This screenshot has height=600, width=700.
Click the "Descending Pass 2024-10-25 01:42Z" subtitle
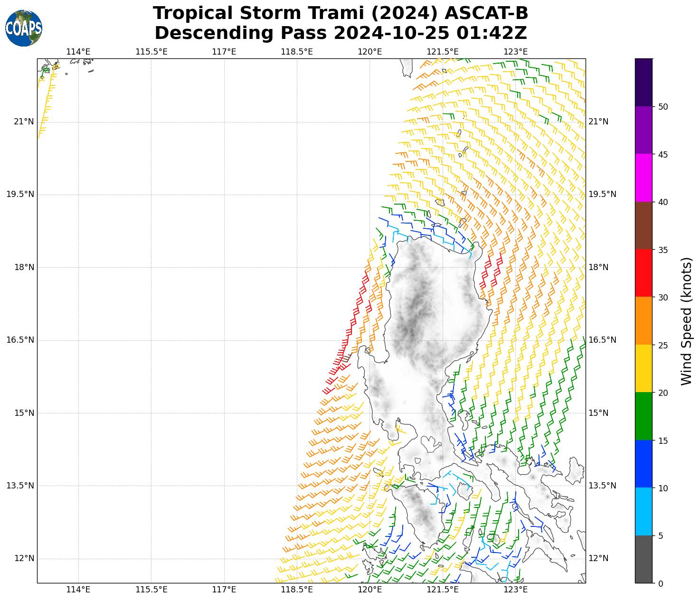click(340, 33)
